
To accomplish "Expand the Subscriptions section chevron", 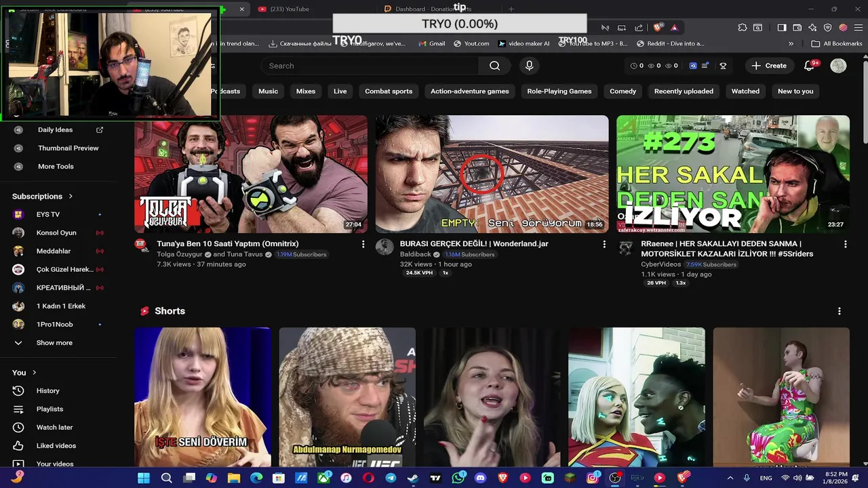I will [71, 197].
